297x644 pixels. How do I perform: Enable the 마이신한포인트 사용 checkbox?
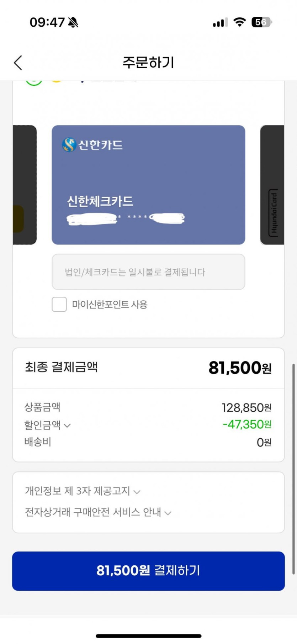tap(59, 305)
